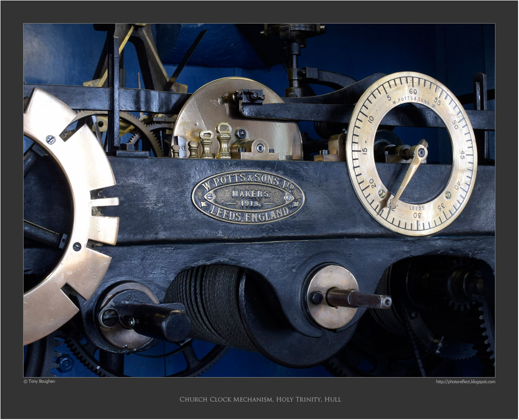
Task: Click the number 60 on the brass dial
Action: coord(412,92)
